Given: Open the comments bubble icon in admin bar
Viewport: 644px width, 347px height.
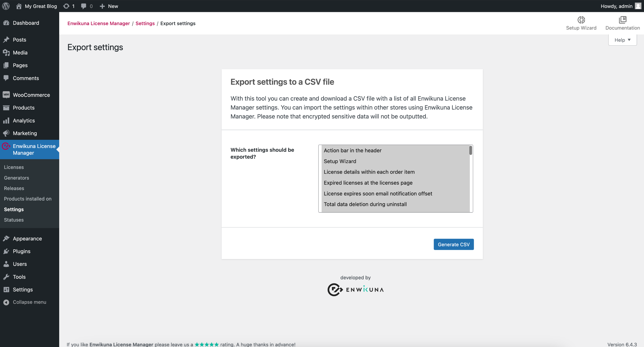Looking at the screenshot, I should (84, 6).
